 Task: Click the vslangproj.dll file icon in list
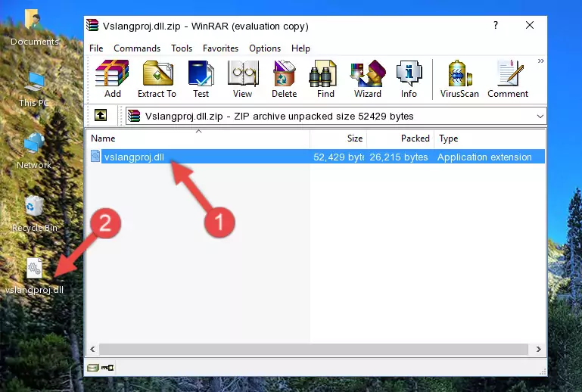pos(95,157)
